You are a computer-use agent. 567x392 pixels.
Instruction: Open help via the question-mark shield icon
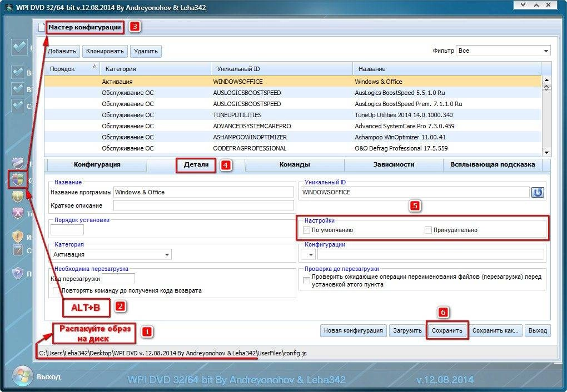tap(18, 274)
